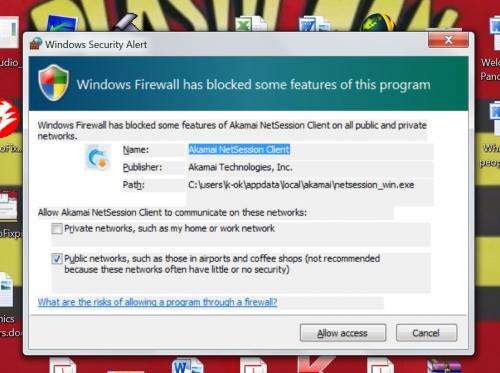Click the Akamai NetSession program icon

click(x=97, y=157)
